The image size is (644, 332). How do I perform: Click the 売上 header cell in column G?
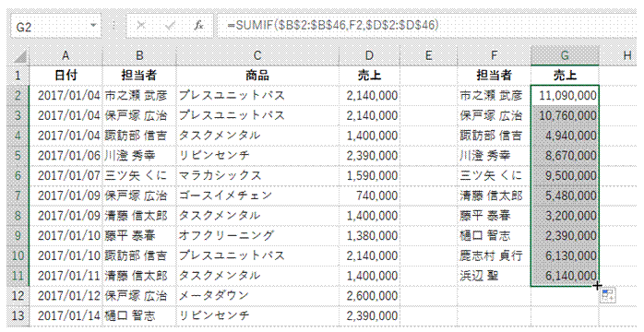[565, 76]
